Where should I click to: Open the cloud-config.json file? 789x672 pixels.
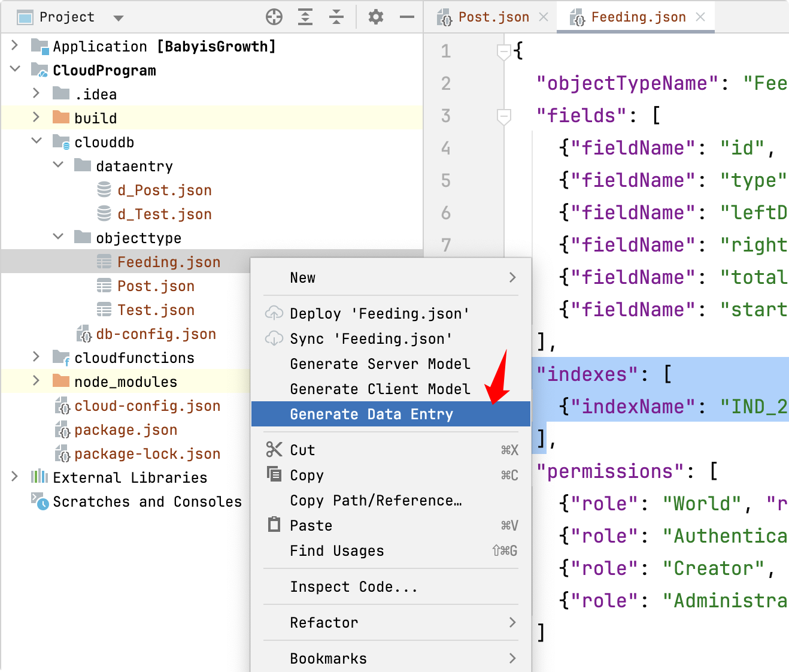coord(147,406)
